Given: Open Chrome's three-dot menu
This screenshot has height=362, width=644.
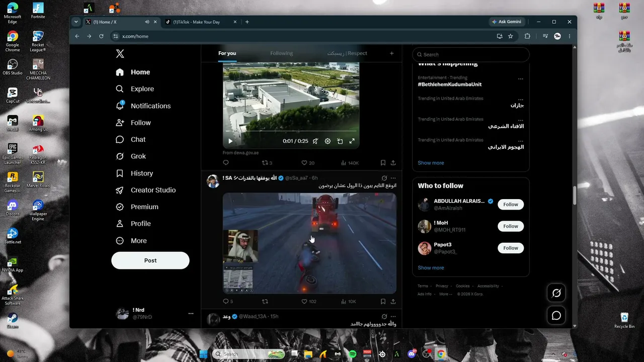Looking at the screenshot, I should (x=570, y=36).
